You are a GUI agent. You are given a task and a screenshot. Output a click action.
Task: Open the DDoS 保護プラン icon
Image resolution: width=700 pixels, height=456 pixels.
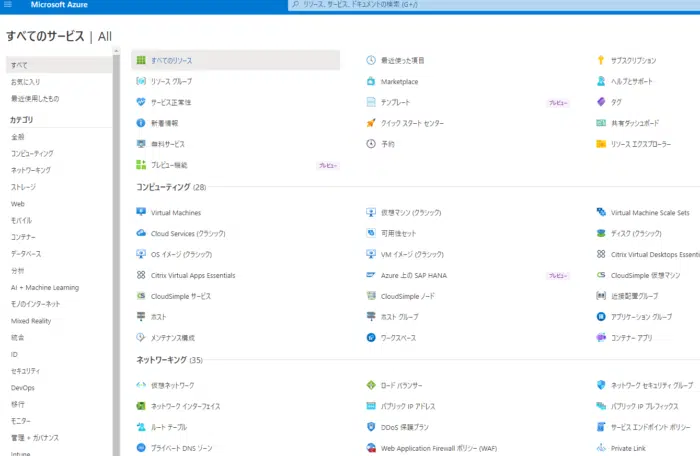(371, 427)
